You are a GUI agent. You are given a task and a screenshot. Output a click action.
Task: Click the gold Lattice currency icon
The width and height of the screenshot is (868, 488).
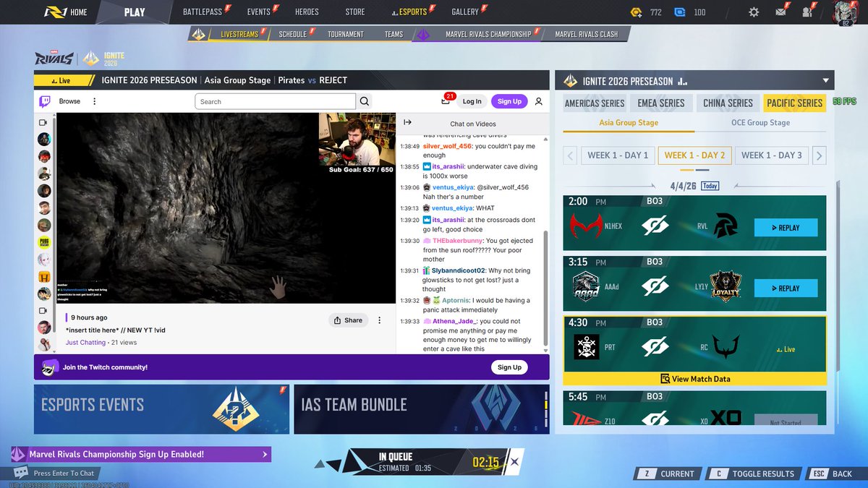tap(635, 12)
